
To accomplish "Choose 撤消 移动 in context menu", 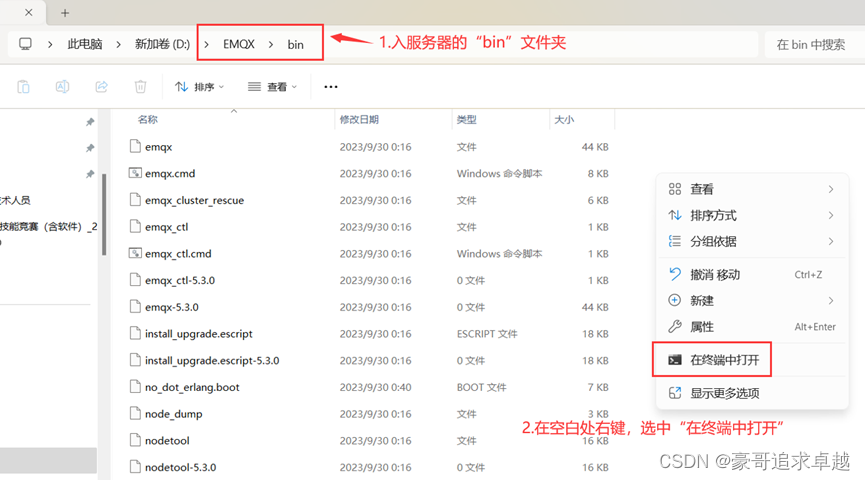I will click(x=751, y=274).
